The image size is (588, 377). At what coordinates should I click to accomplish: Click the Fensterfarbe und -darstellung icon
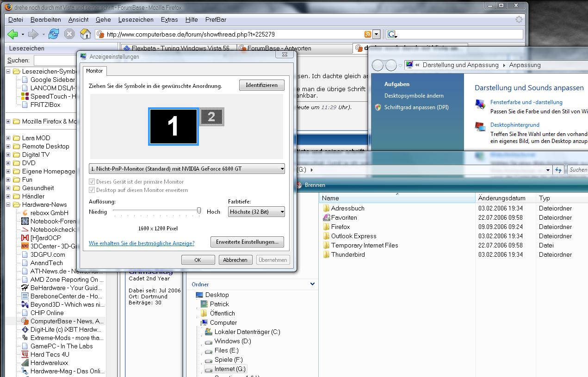[x=481, y=105]
